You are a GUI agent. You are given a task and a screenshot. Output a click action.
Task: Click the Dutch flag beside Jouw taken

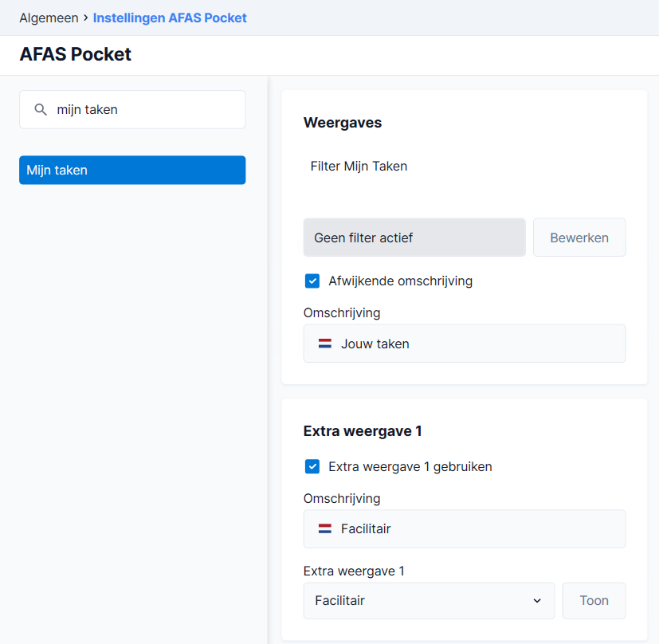(325, 344)
